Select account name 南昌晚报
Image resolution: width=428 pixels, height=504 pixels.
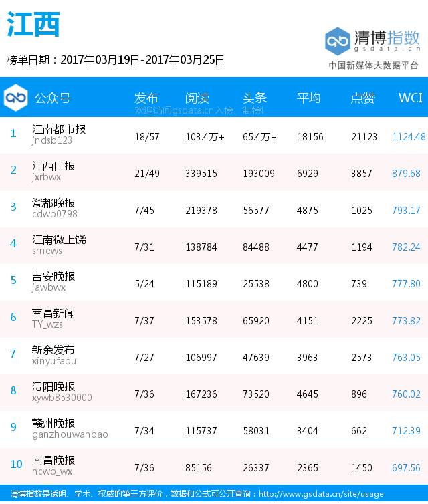pyautogui.click(x=53, y=460)
